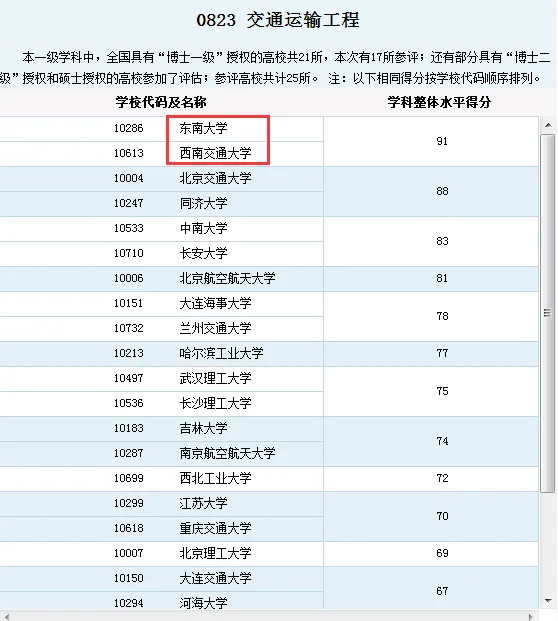Screen dimensions: 558x621
Task: Click school code 10151
Action: coord(129,303)
